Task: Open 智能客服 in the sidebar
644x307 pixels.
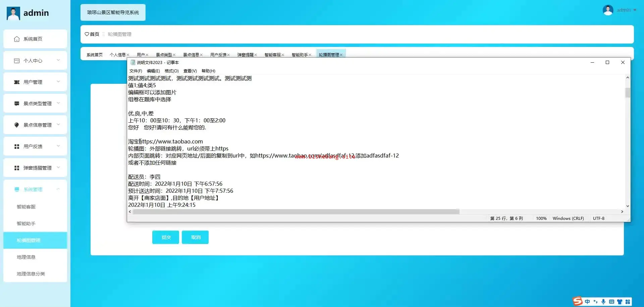Action: click(x=35, y=207)
